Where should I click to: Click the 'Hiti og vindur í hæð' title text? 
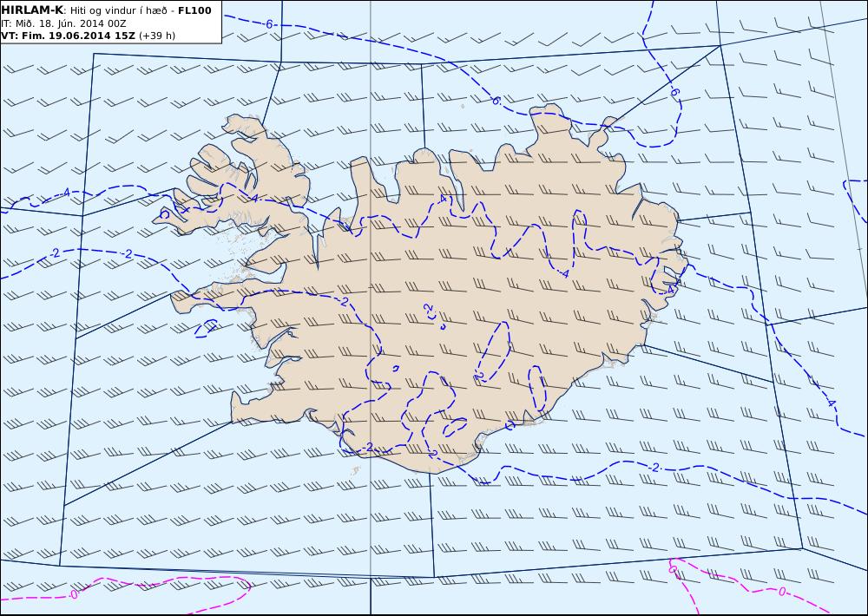118,11
